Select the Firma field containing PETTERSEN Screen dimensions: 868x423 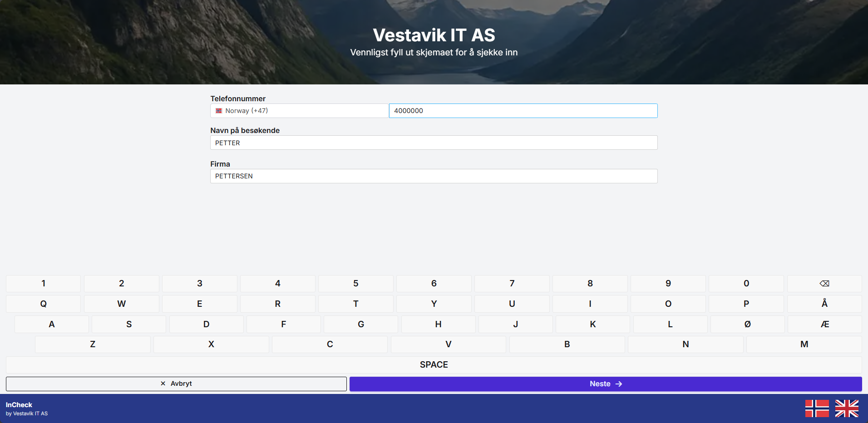[433, 176]
